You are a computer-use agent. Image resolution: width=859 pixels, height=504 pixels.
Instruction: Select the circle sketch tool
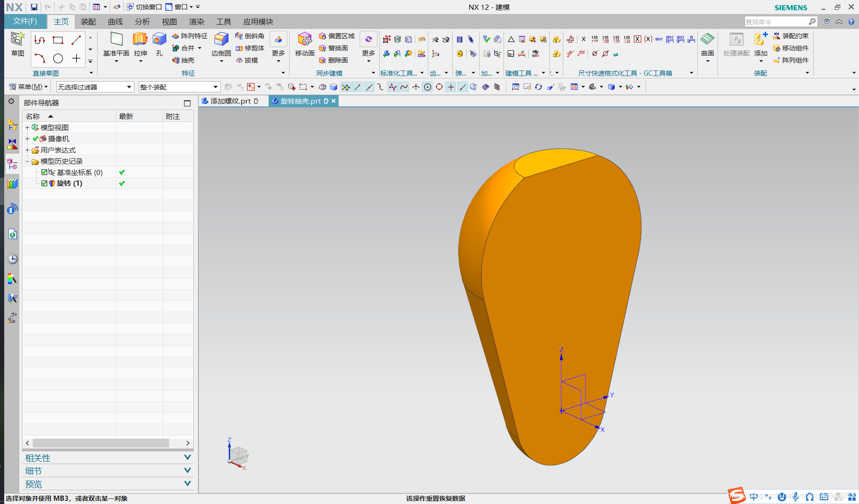pos(58,58)
